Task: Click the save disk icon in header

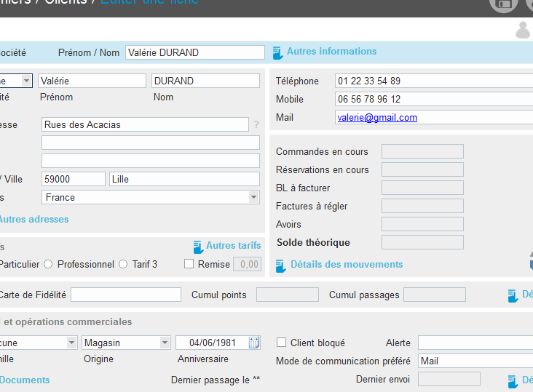Action: click(503, 4)
